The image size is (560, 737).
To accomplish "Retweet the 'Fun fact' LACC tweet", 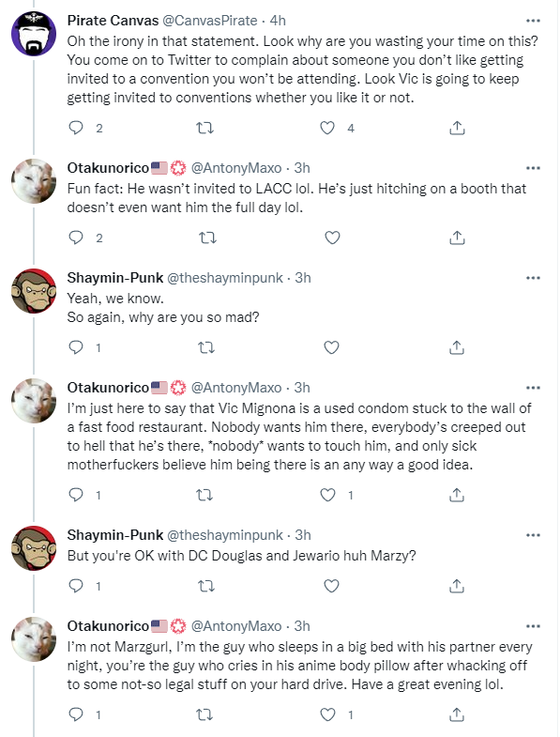I will pyautogui.click(x=207, y=238).
